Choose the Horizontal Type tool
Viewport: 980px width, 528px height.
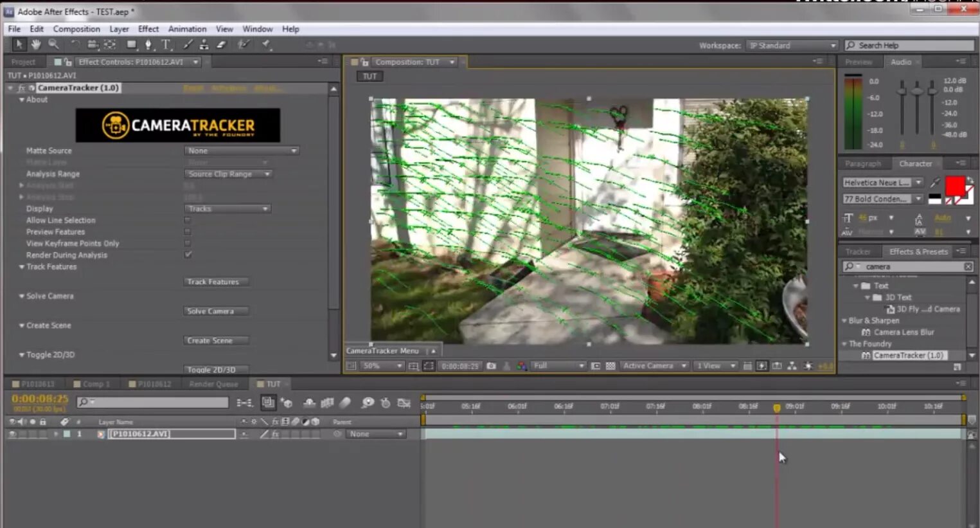click(x=166, y=44)
